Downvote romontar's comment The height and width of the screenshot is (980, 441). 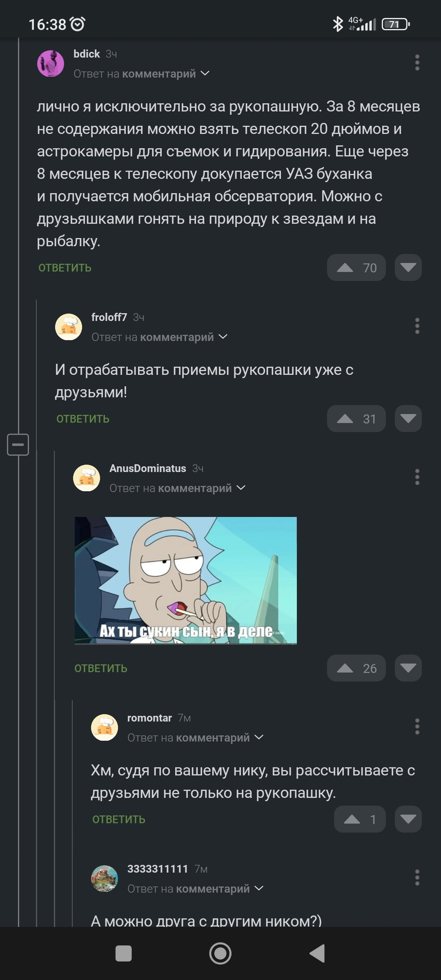(408, 819)
